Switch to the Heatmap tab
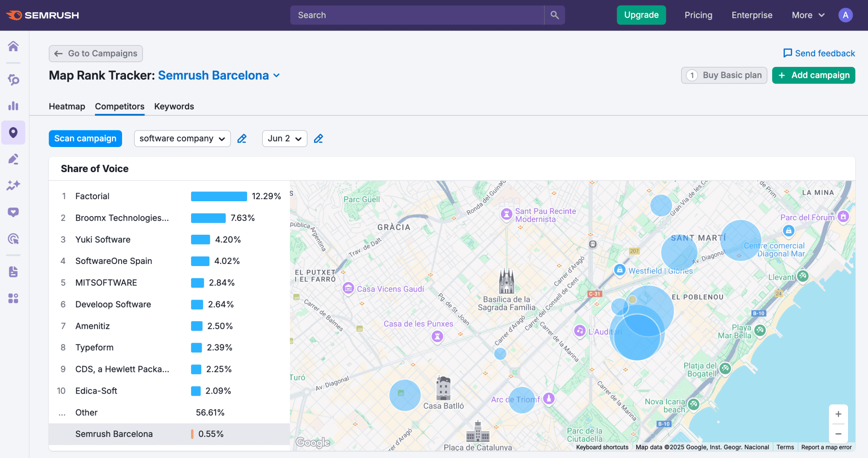 click(x=67, y=106)
